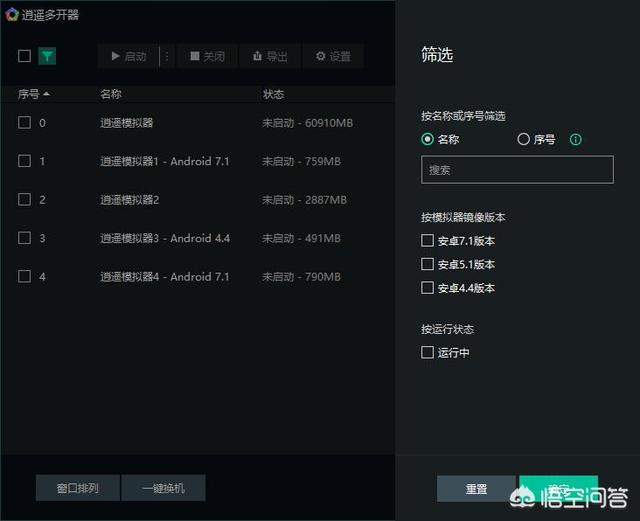Click the 逍遥多开器 app logo icon
640x521 pixels.
[10, 14]
